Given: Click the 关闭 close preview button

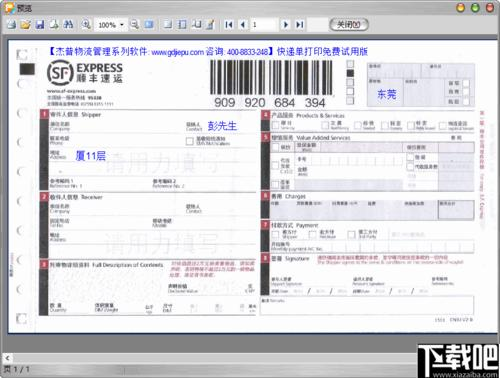Looking at the screenshot, I should (349, 25).
